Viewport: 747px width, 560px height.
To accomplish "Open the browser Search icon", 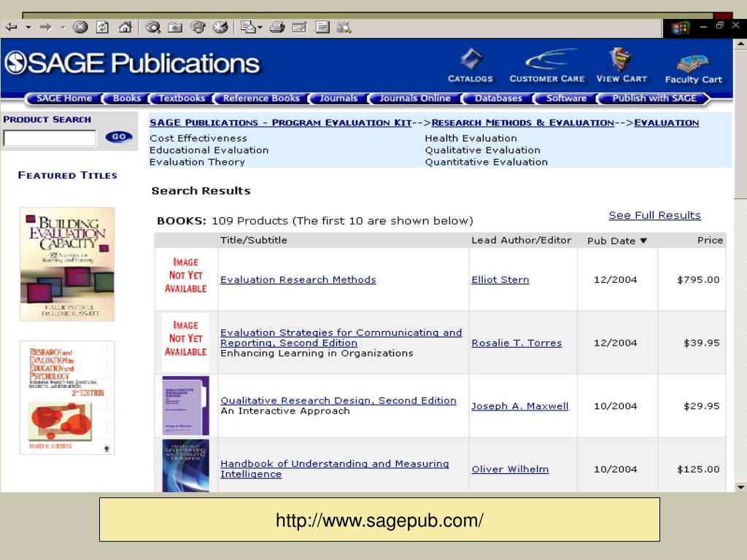I will click(x=153, y=27).
